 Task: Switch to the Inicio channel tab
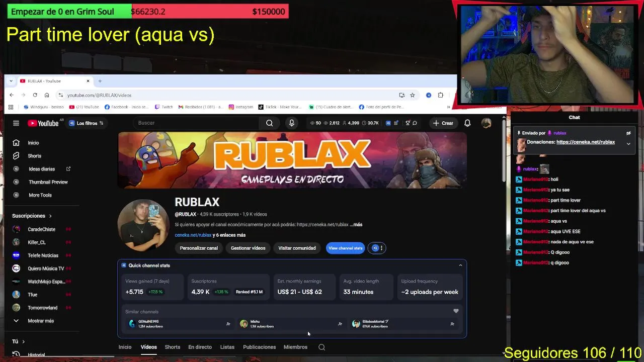[125, 347]
